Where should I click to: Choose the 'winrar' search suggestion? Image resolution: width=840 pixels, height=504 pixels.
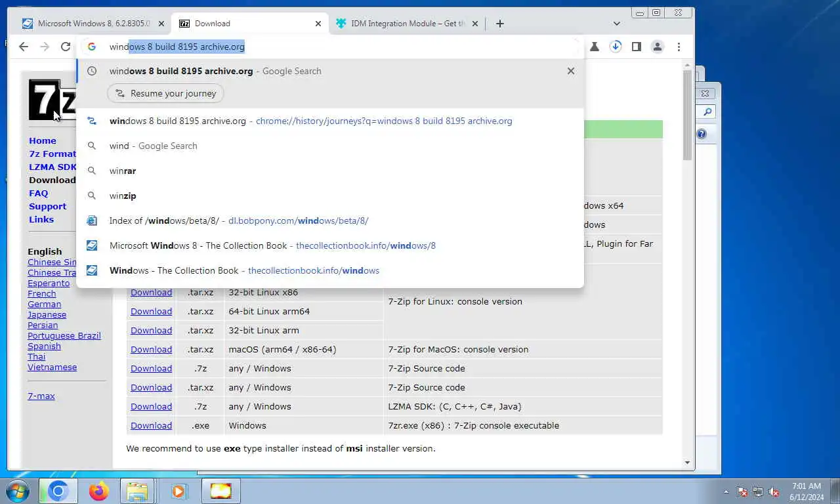330,171
